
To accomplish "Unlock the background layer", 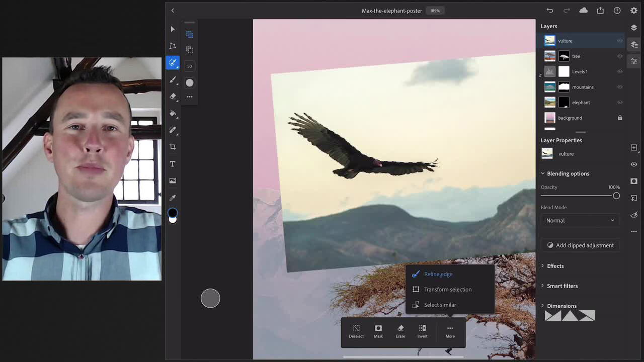I will pos(620,118).
